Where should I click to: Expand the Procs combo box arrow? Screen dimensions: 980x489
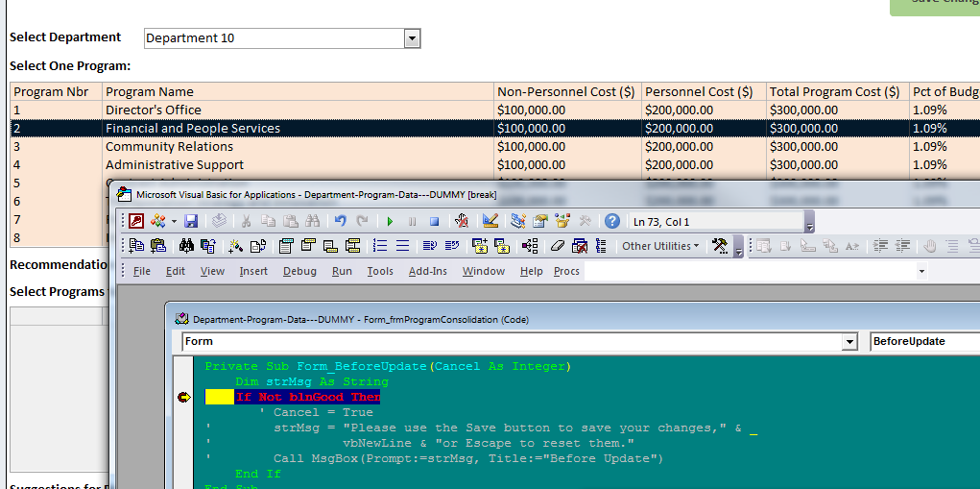click(921, 272)
